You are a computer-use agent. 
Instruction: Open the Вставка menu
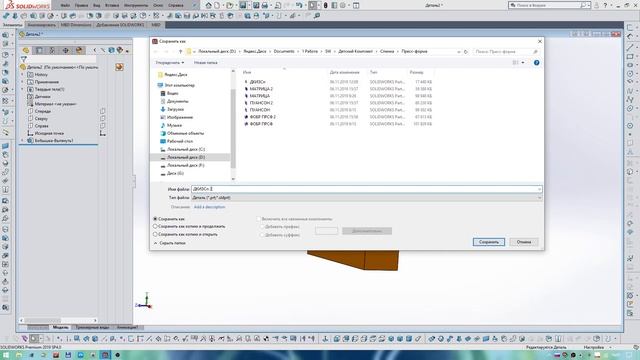(x=112, y=5)
